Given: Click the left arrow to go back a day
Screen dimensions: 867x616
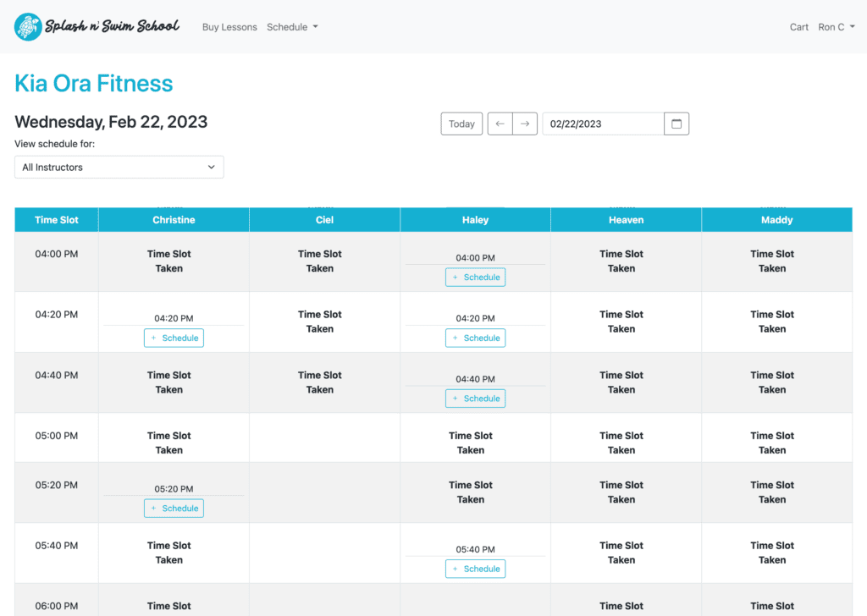Looking at the screenshot, I should tap(500, 124).
